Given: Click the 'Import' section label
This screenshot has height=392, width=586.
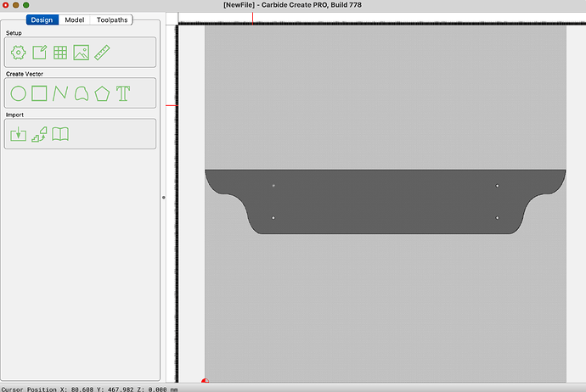Looking at the screenshot, I should [14, 115].
